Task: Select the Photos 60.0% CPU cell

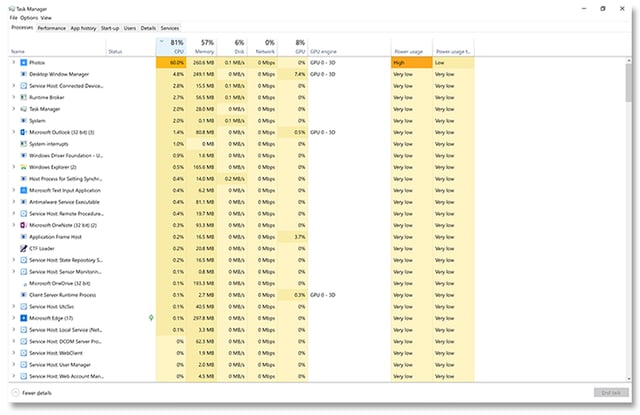Action: (171, 62)
